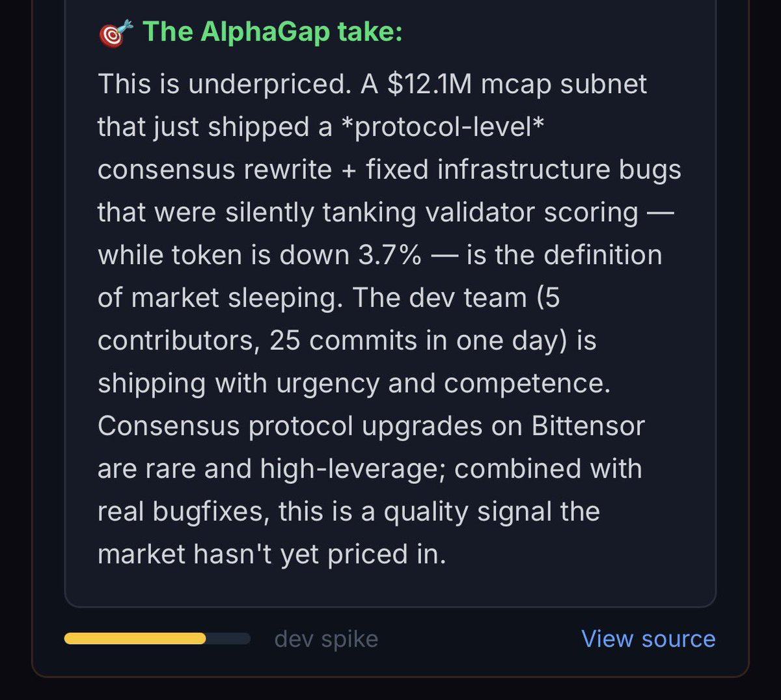Click the "dev spike" label
The height and width of the screenshot is (700, 781).
point(326,639)
